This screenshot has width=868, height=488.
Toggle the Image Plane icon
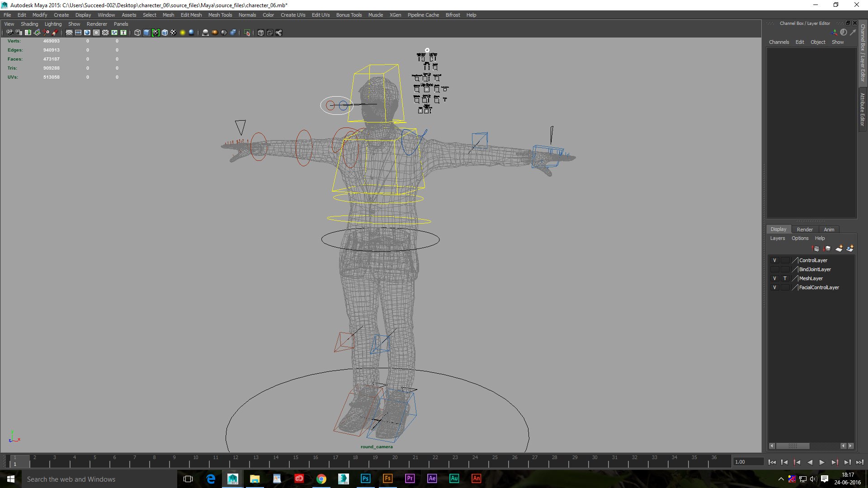[x=37, y=33]
